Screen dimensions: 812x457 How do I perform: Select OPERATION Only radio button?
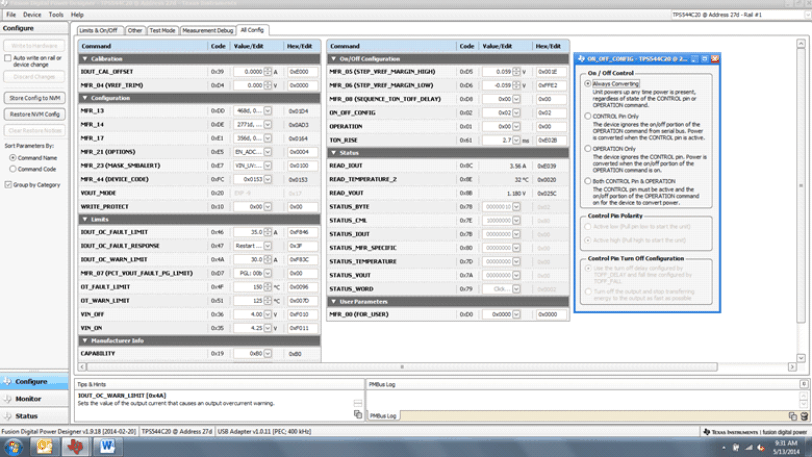pos(588,149)
